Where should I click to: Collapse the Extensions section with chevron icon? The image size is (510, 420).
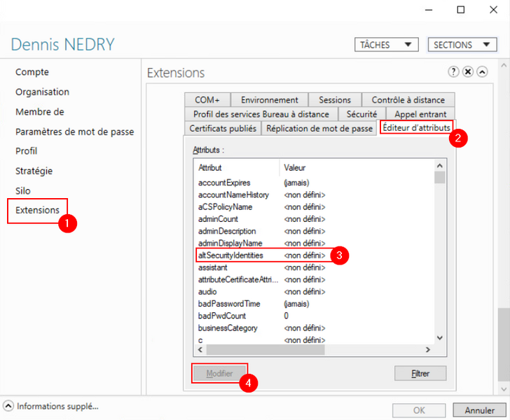click(x=482, y=72)
